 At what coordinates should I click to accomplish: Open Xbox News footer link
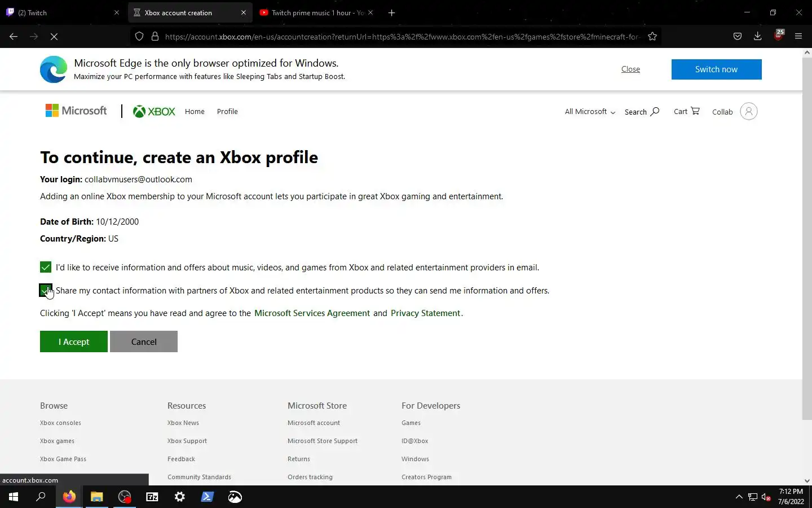183,423
